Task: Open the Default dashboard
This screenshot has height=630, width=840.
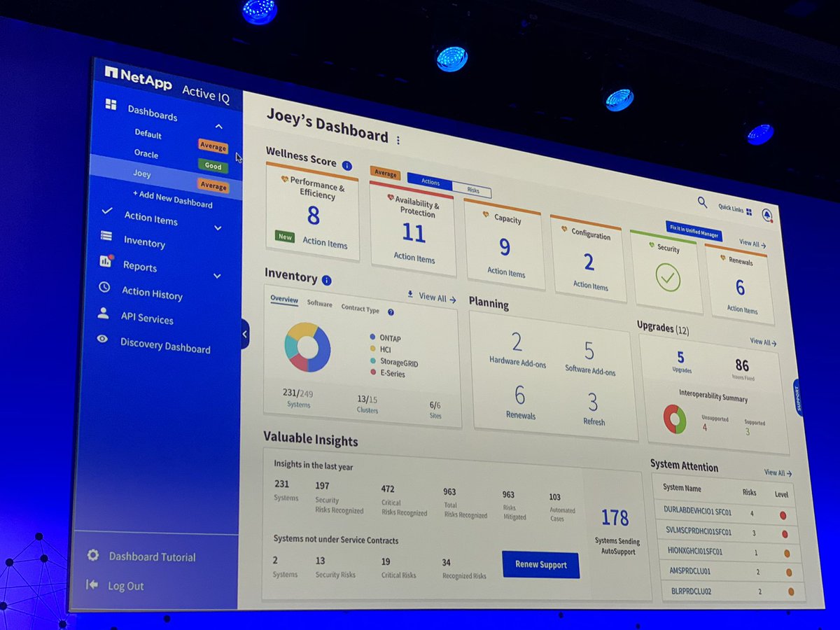Action: (148, 134)
